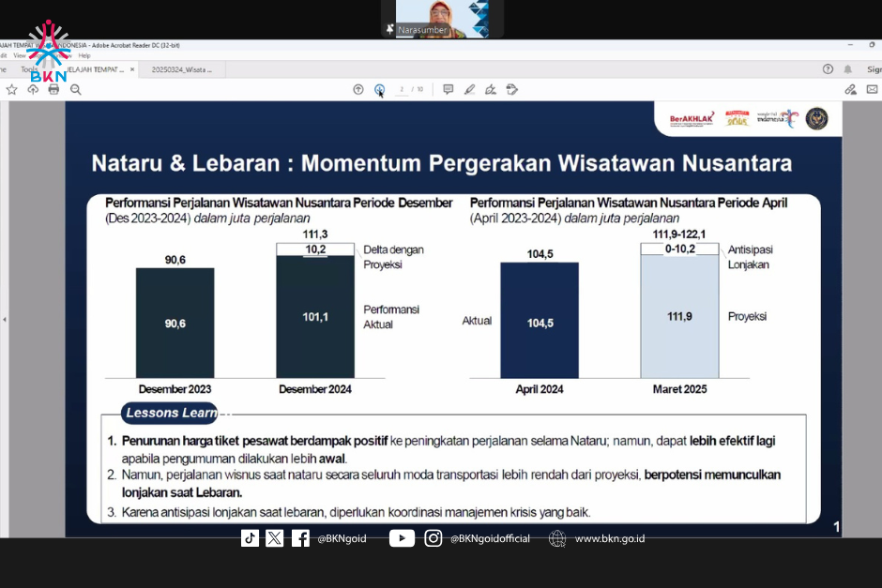Screen dimensions: 882x588
Task: Send the file by email envelope icon
Action: point(872,90)
